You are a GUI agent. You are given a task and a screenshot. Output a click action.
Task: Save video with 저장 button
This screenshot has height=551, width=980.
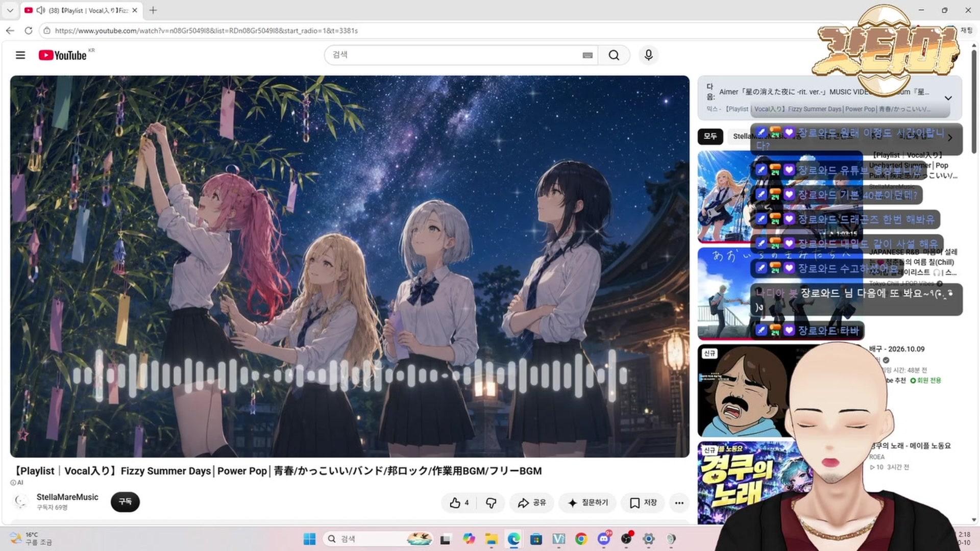click(643, 503)
